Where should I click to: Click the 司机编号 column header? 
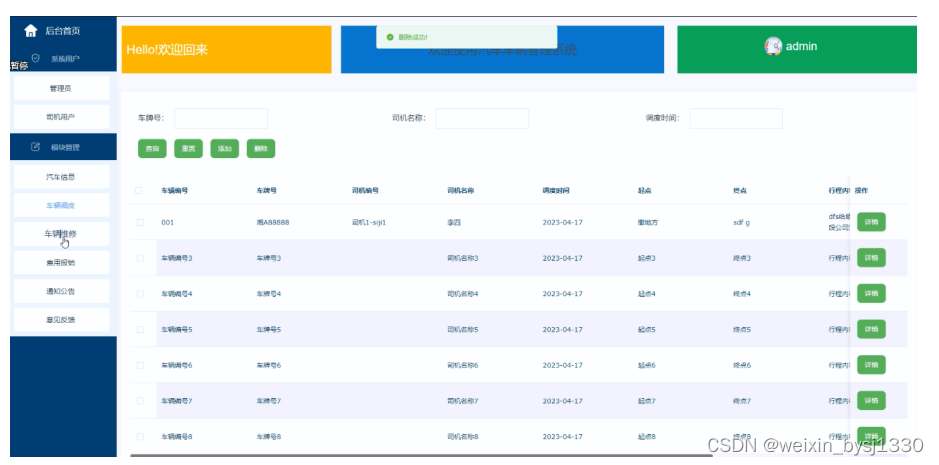(x=365, y=191)
